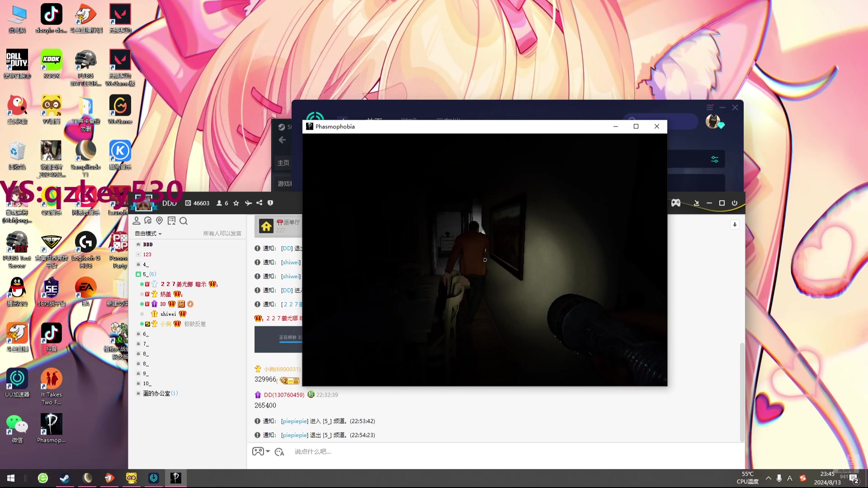Open the emoji font icon in chat input bar

279,451
